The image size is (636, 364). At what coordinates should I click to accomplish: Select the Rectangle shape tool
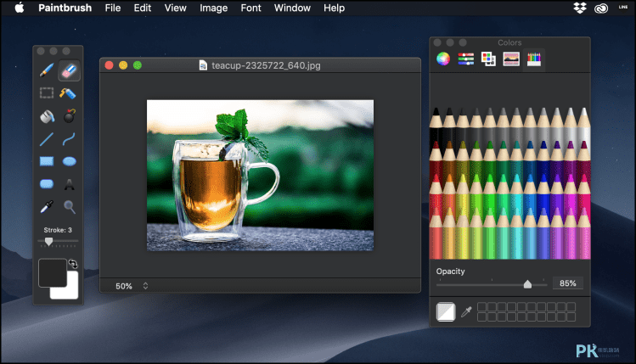(47, 161)
